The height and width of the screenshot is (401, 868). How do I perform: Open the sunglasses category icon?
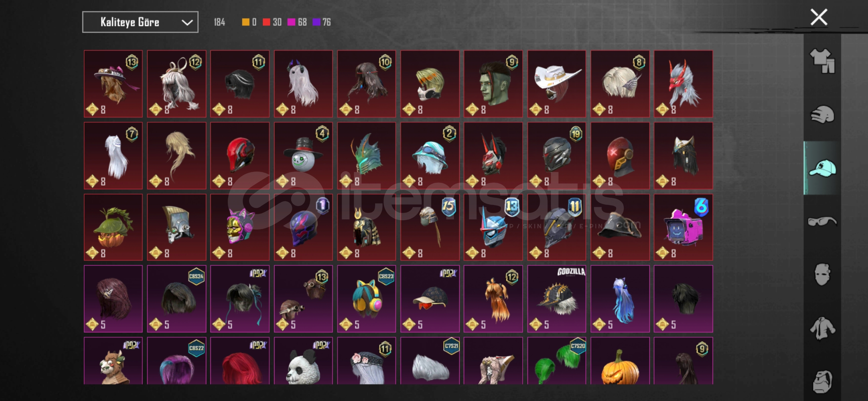pos(822,222)
